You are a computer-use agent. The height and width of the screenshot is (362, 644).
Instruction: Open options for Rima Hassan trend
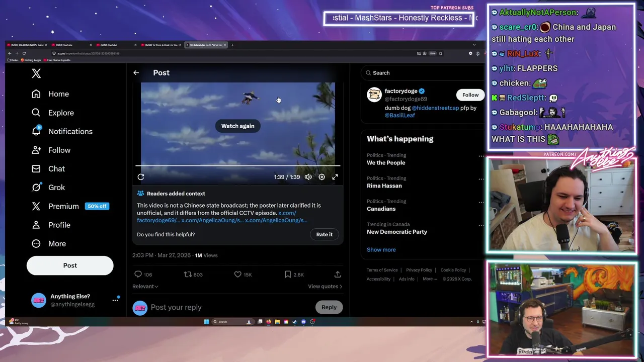pos(481,179)
